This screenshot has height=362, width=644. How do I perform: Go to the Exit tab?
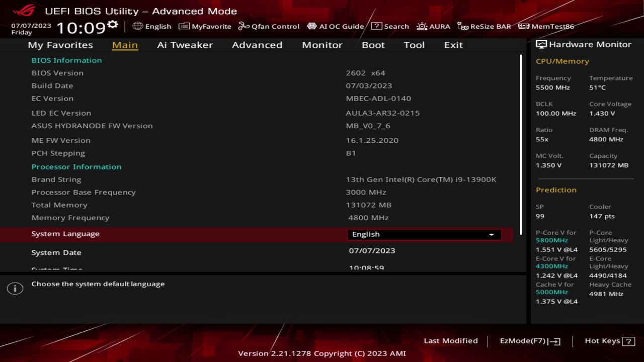pyautogui.click(x=453, y=45)
